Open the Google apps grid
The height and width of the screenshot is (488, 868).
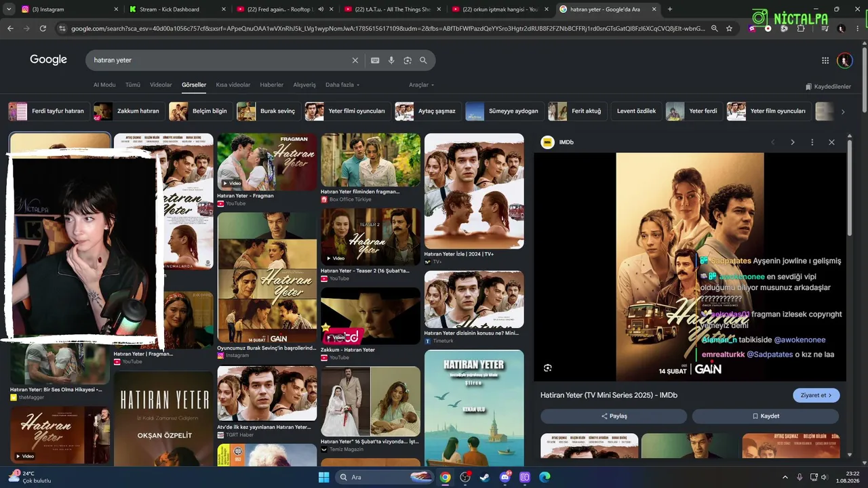click(825, 60)
